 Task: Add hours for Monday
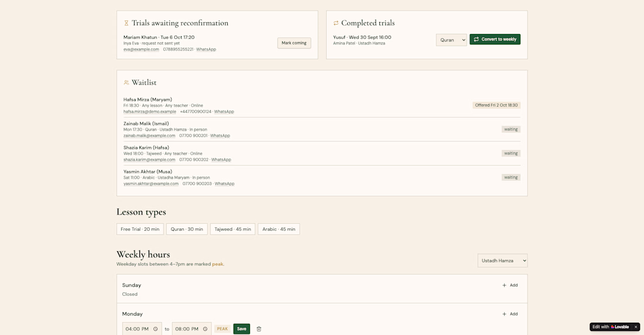(510, 314)
